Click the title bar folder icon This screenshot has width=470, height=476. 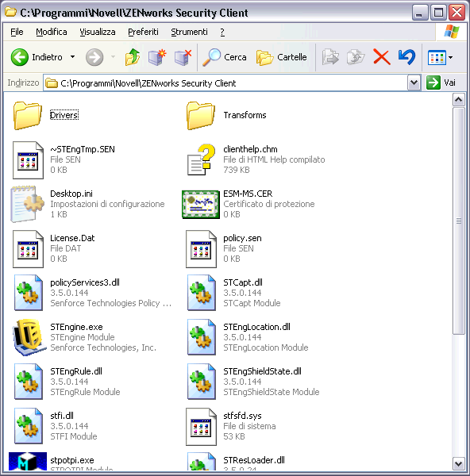(x=11, y=12)
